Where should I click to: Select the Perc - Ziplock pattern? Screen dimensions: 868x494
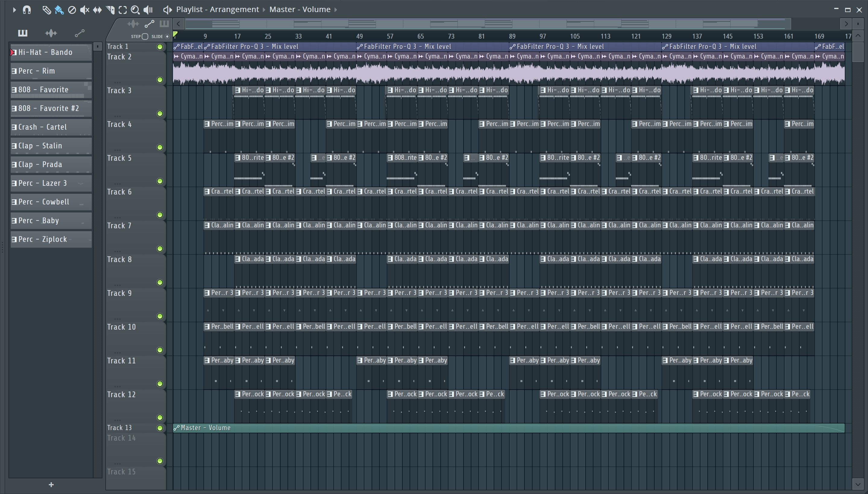(x=51, y=239)
